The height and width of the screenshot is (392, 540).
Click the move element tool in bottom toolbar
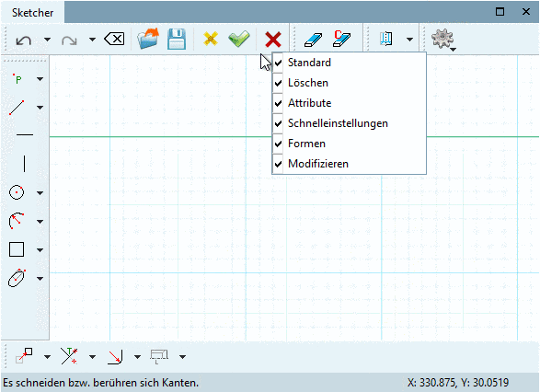[24, 356]
